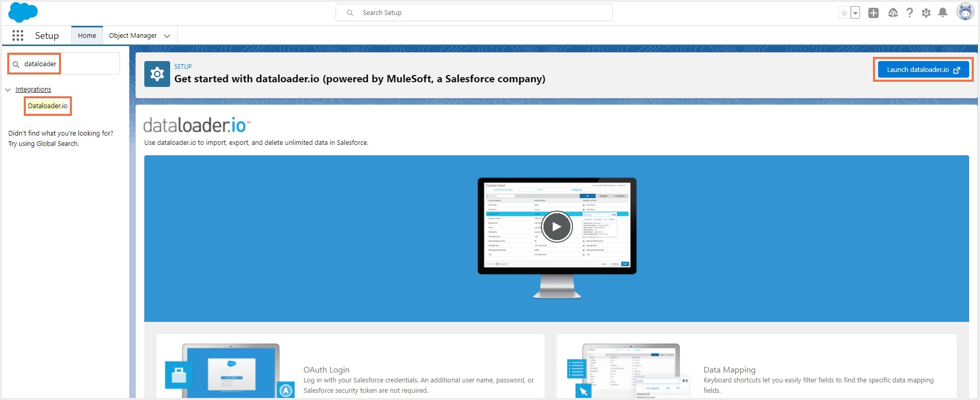
Task: Open the Trailhead guidance icon
Action: (x=893, y=13)
